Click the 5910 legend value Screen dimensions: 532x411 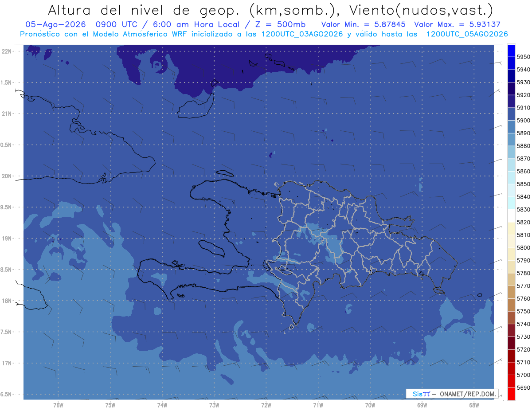click(523, 108)
